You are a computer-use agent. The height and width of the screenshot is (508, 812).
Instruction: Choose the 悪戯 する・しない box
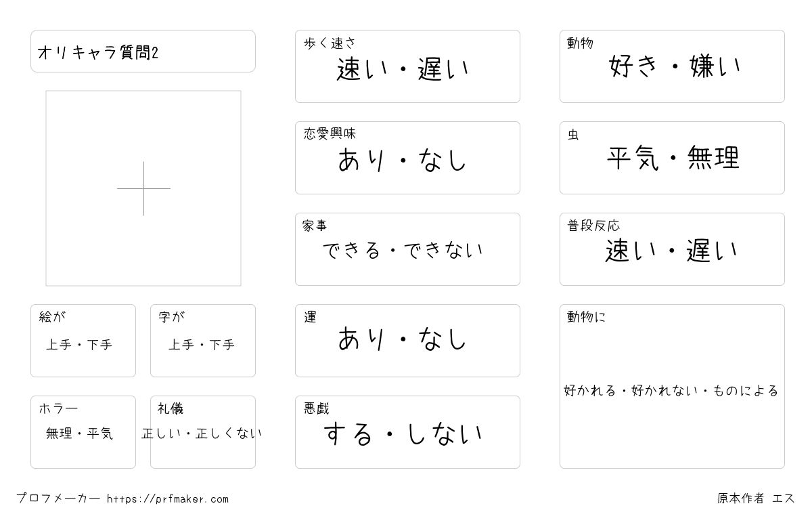click(407, 432)
